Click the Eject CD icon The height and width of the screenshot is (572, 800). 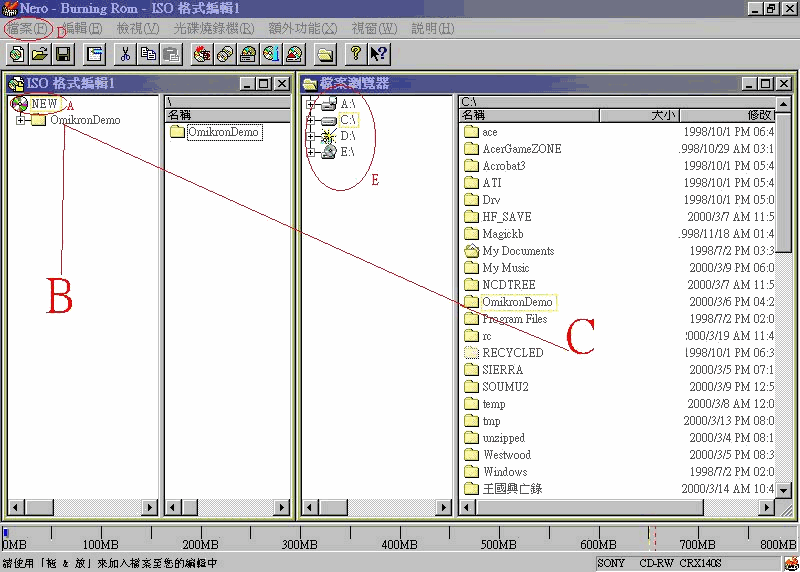[x=294, y=54]
